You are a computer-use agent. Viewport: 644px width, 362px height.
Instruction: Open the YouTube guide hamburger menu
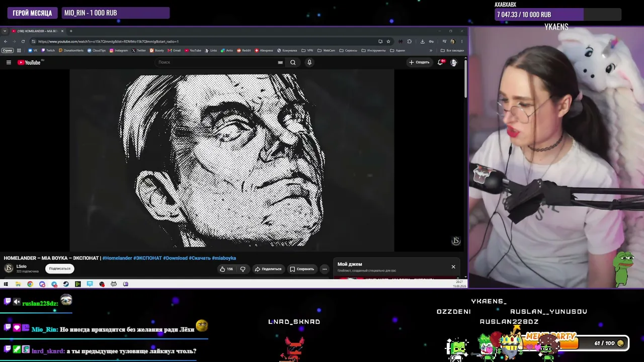pyautogui.click(x=9, y=62)
